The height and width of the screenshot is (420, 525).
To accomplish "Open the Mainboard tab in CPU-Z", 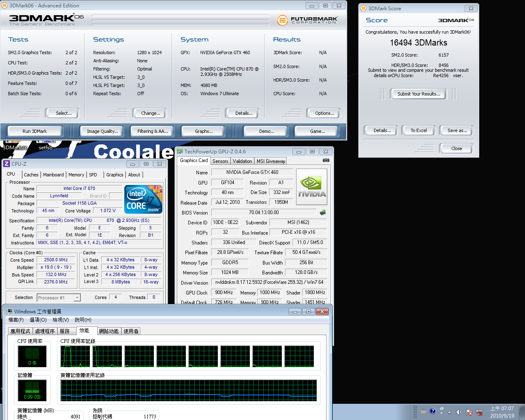I will click(53, 175).
